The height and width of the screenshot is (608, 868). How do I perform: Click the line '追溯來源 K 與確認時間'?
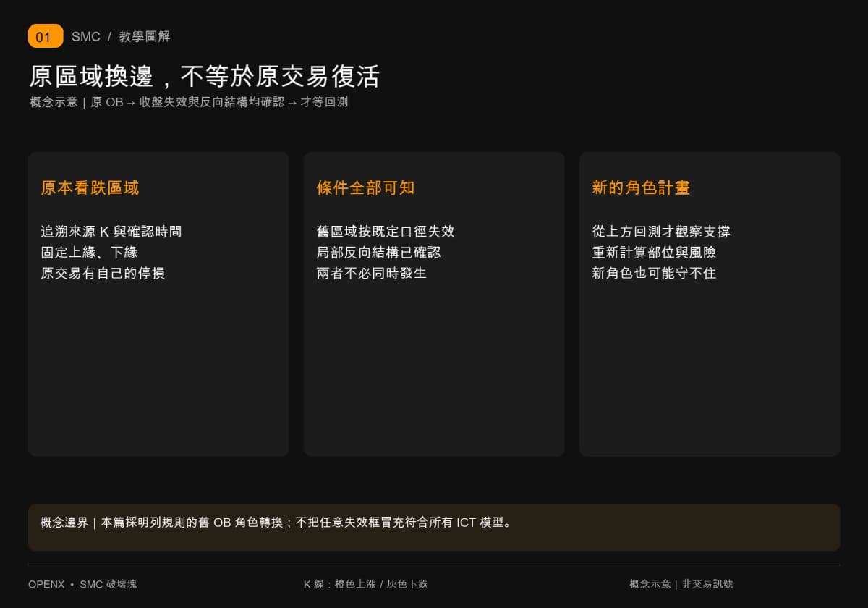[111, 232]
